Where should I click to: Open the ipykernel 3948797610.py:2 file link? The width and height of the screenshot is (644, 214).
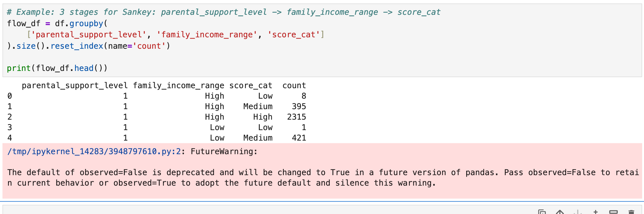click(94, 151)
